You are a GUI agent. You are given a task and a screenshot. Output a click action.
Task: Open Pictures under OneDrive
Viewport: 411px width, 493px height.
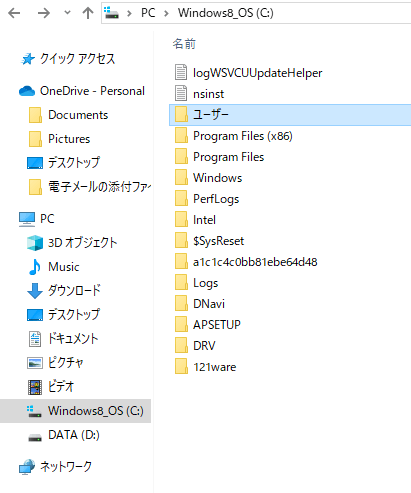(x=69, y=139)
